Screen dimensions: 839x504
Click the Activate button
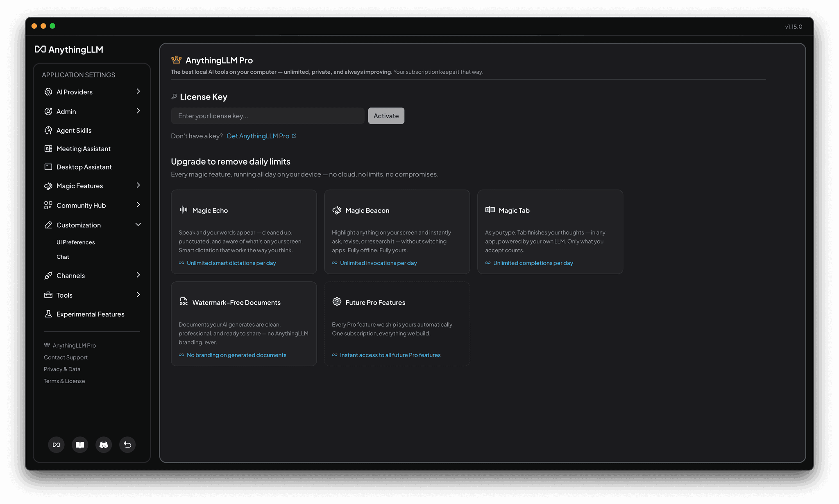[386, 116]
